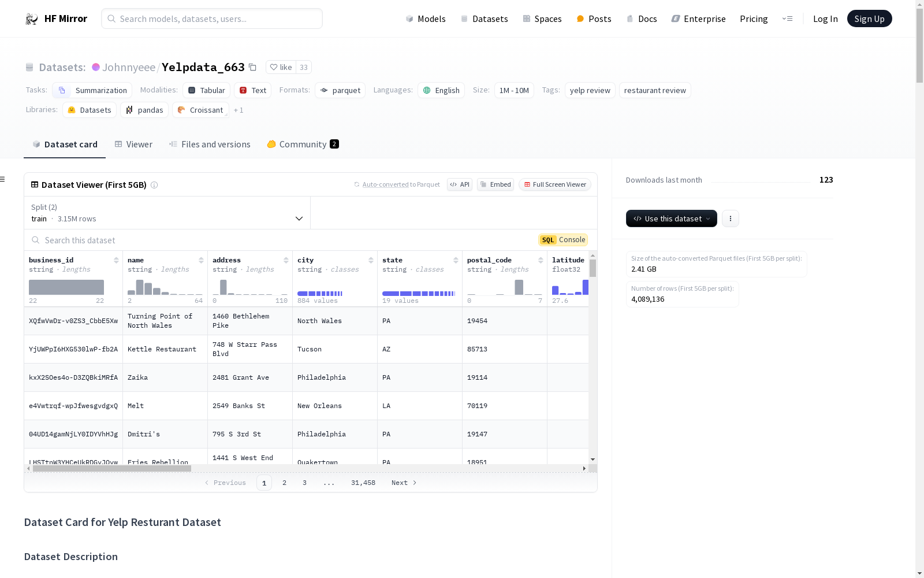Open the Datasets page

pos(484,19)
